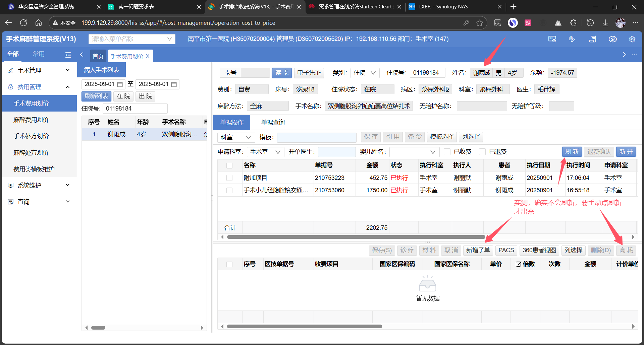Viewport: 644px width, 345px height.
Task: Switch to the 单据查询 tab
Action: 273,123
